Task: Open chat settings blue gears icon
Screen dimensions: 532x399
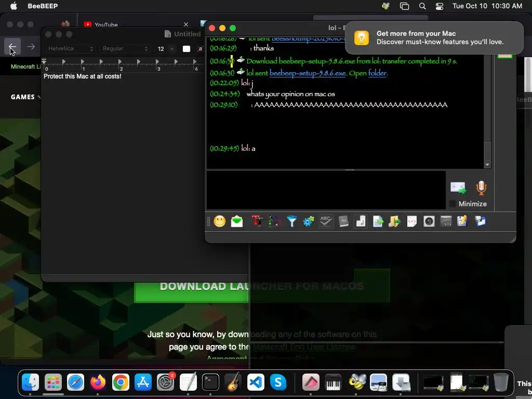Action: tap(309, 221)
